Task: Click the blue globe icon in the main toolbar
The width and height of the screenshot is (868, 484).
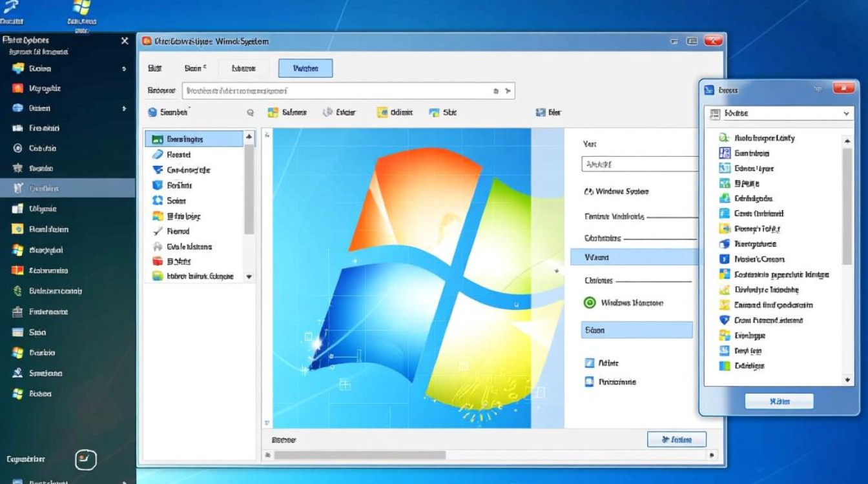Action: tap(152, 112)
